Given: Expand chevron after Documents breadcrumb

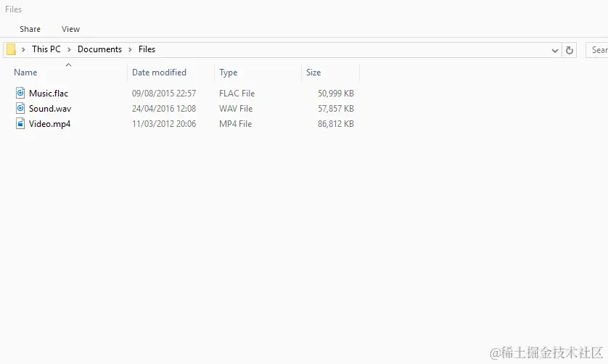Looking at the screenshot, I should 131,49.
